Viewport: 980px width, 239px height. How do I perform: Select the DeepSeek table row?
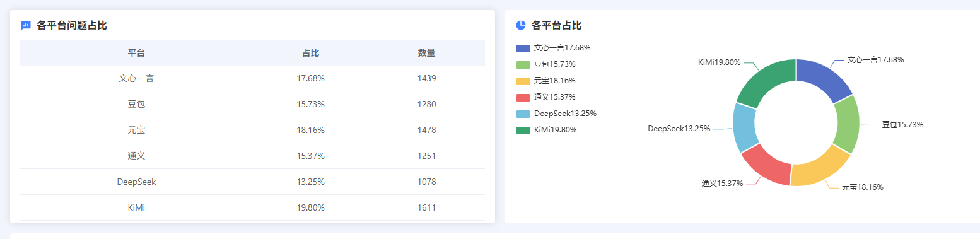(x=252, y=182)
